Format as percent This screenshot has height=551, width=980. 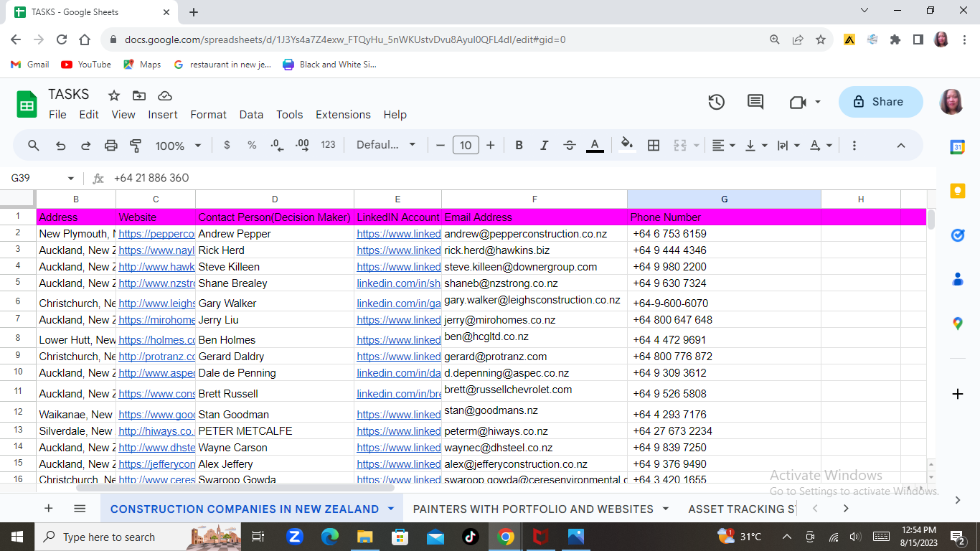pos(252,145)
